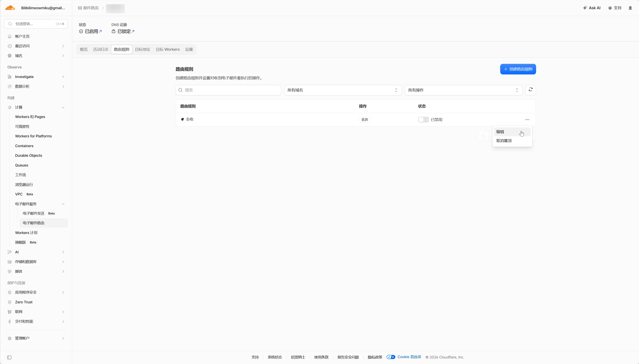Click the 计算 diamond icon
This screenshot has height=364, width=639.
tap(10, 108)
